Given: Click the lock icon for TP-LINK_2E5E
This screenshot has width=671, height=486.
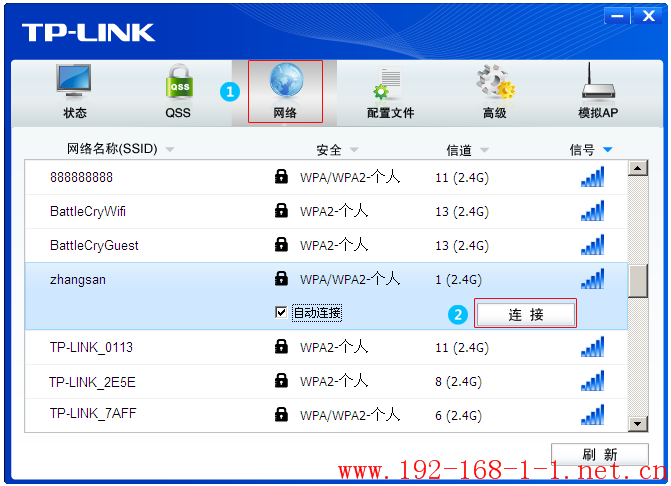Looking at the screenshot, I should [281, 380].
